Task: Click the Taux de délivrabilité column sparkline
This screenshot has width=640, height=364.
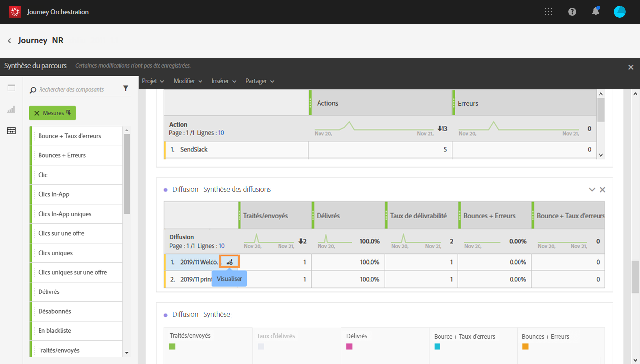Action: [x=416, y=240]
